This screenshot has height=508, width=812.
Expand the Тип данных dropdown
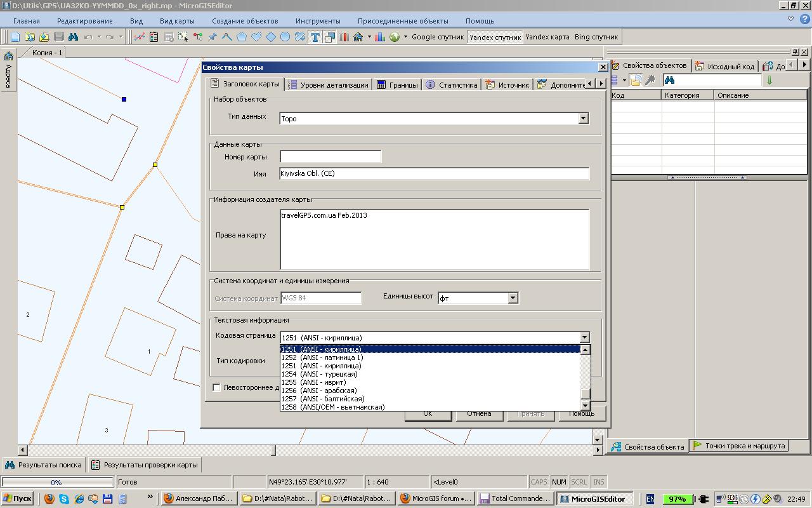tap(583, 118)
